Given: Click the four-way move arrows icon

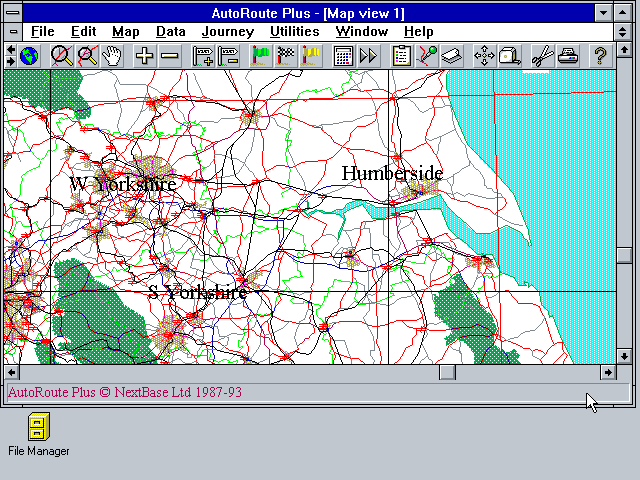Looking at the screenshot, I should click(484, 56).
